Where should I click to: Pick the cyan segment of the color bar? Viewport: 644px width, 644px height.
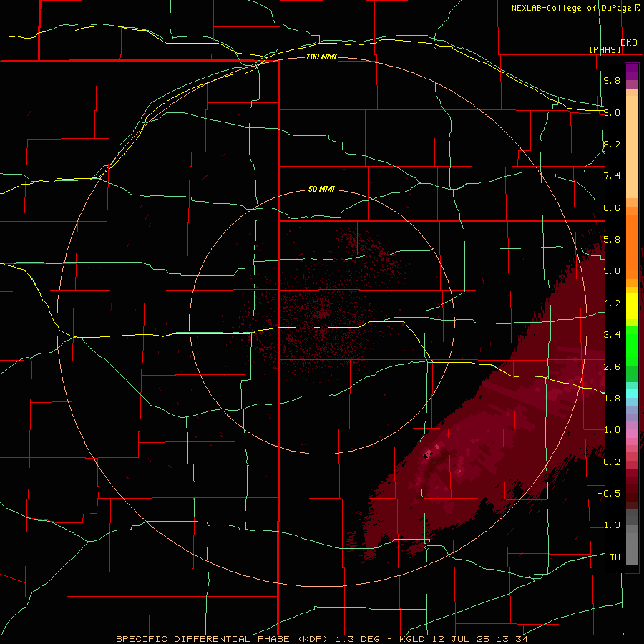632,394
